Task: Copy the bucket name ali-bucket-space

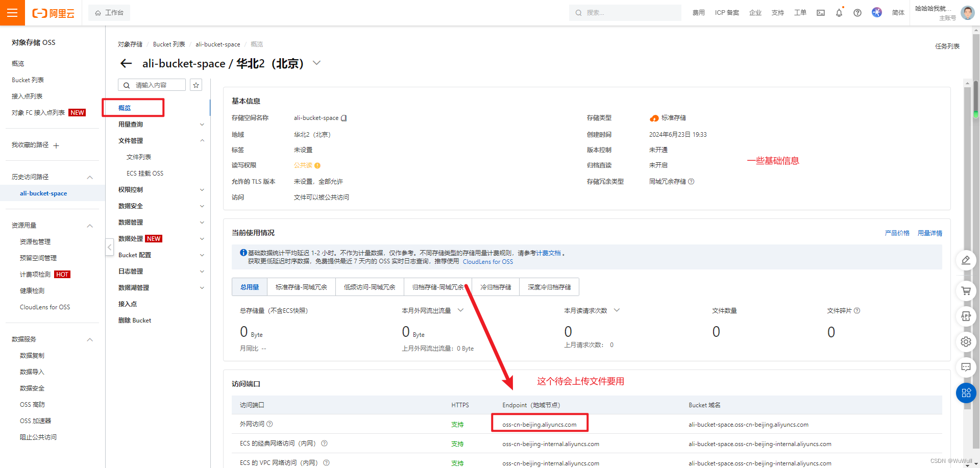Action: (344, 118)
